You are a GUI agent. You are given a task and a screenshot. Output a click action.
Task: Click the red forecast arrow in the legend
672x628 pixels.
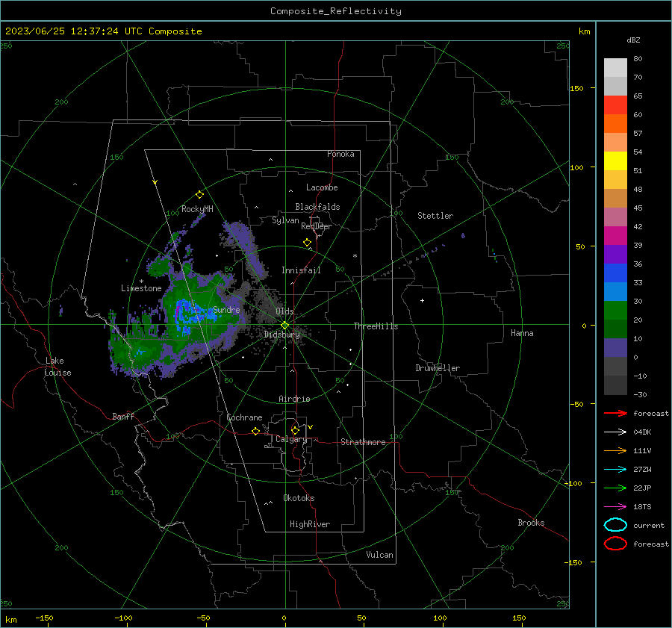click(x=615, y=413)
